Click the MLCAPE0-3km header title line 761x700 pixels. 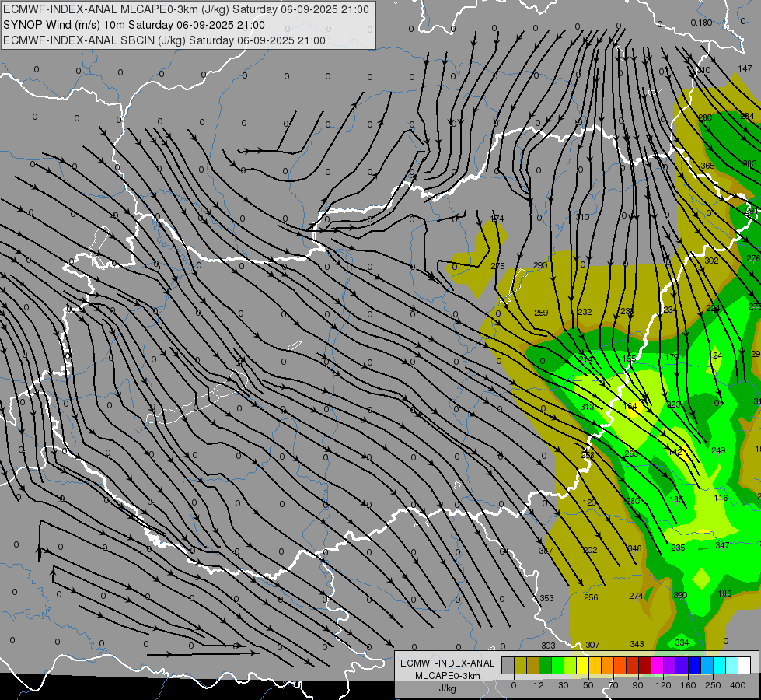point(186,9)
